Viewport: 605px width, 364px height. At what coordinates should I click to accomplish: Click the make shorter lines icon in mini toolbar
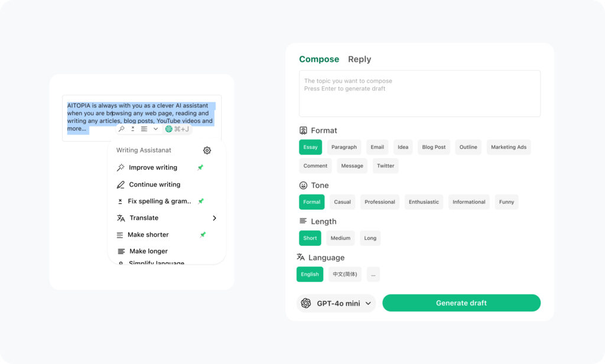144,129
